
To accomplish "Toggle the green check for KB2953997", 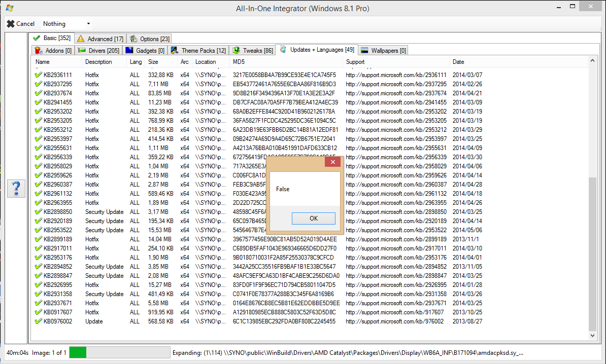I will (x=38, y=139).
